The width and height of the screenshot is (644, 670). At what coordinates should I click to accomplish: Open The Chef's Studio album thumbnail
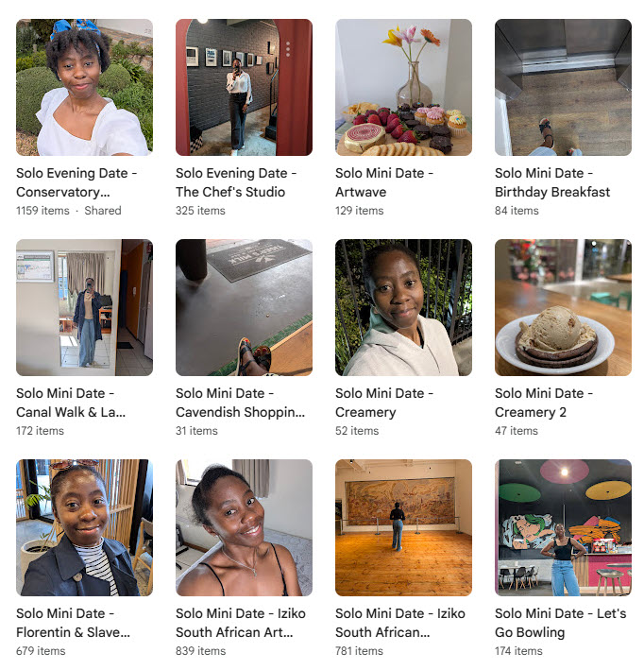[244, 87]
